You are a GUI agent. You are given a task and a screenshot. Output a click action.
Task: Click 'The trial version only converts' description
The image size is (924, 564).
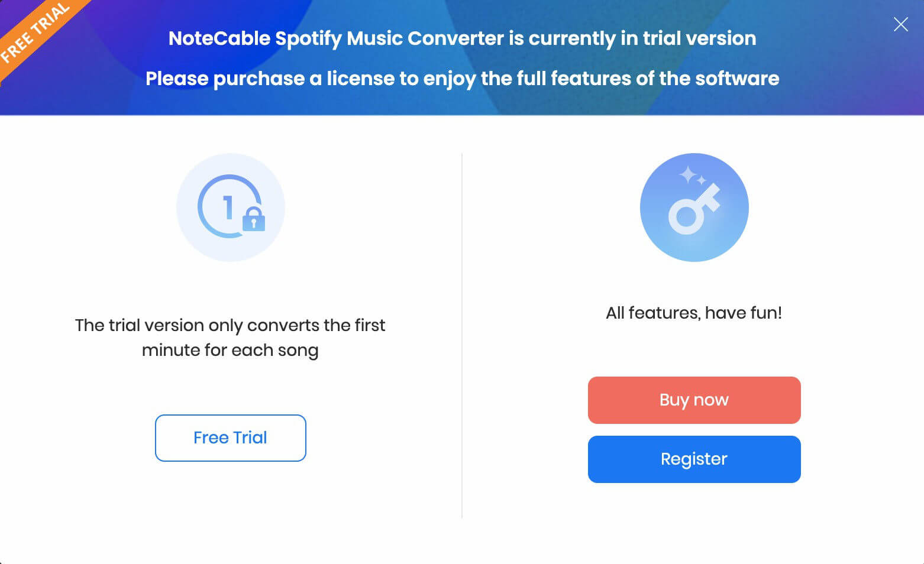pyautogui.click(x=230, y=325)
